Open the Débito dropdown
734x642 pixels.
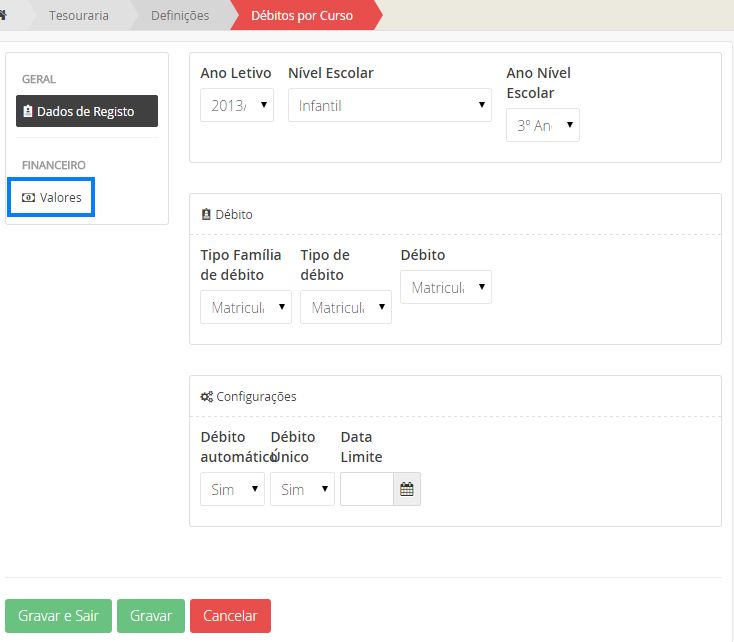(x=446, y=287)
